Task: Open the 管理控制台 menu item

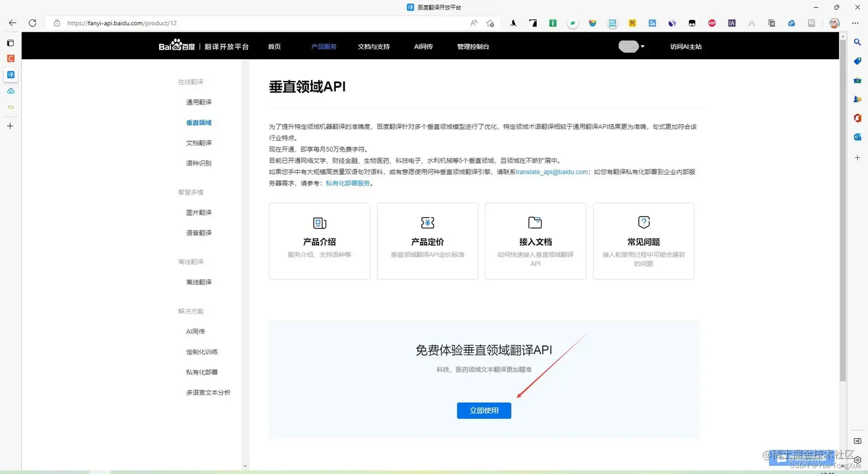Action: [473, 47]
